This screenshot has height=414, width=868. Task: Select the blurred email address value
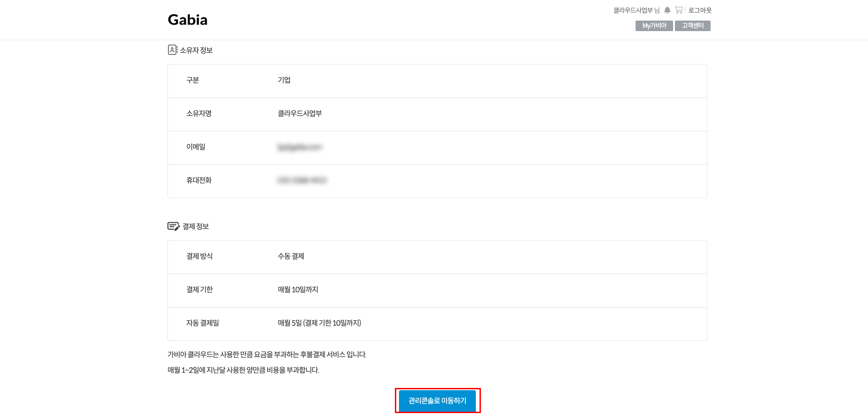pyautogui.click(x=300, y=147)
